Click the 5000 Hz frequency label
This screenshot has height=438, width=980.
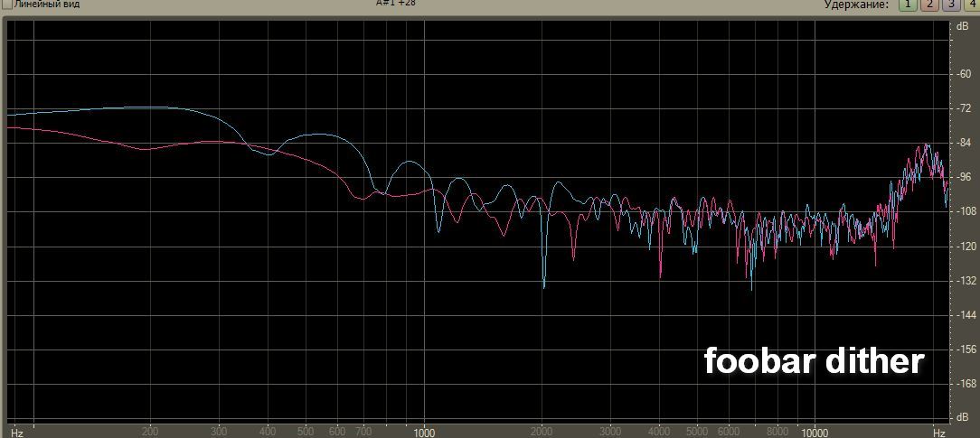point(697,432)
